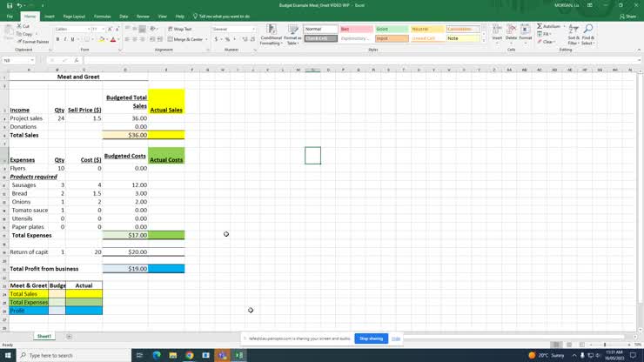Toggle Wrap Text on the cell
Viewport: 644px width, 362px height.
point(179,29)
